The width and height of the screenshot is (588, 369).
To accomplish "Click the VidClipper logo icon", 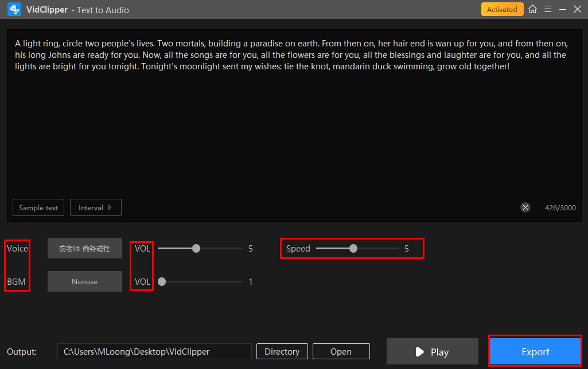I will (14, 10).
